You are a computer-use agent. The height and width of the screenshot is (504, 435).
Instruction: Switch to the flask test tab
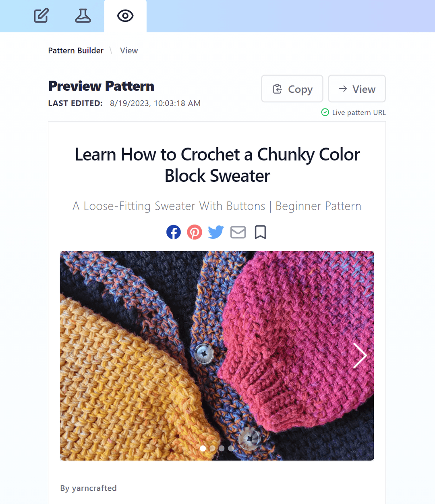83,16
